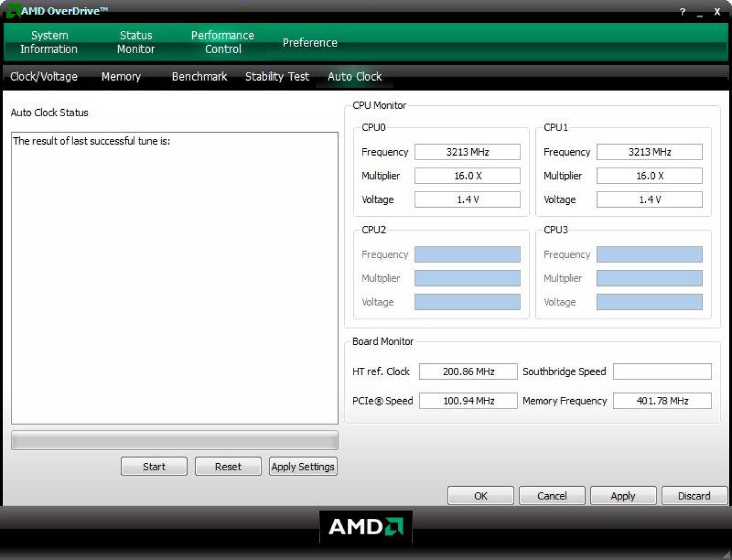Click the 'CPU3' group label
Screen dimensions: 732x560
(x=556, y=230)
